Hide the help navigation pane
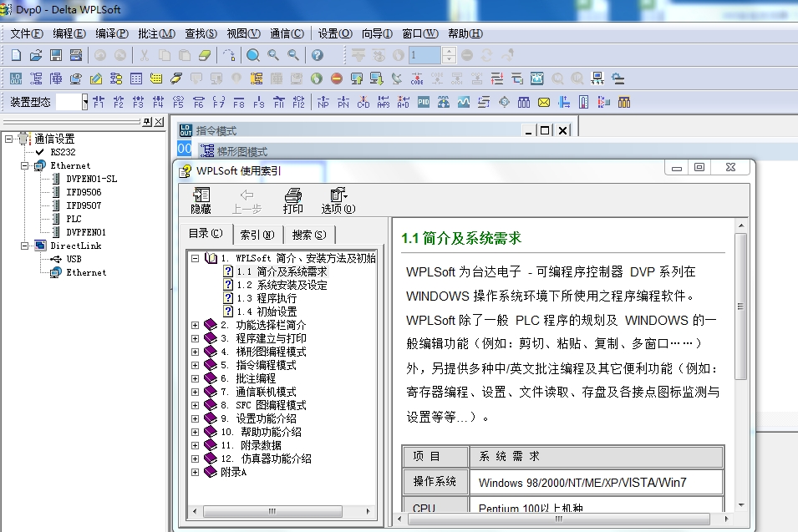This screenshot has height=532, width=798. click(x=201, y=201)
